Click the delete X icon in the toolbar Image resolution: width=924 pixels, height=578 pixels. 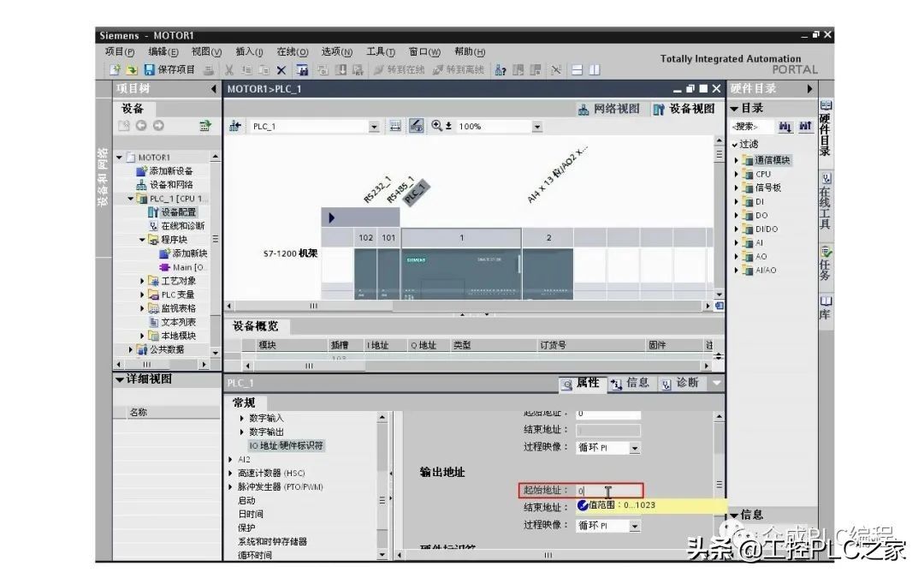[x=281, y=70]
